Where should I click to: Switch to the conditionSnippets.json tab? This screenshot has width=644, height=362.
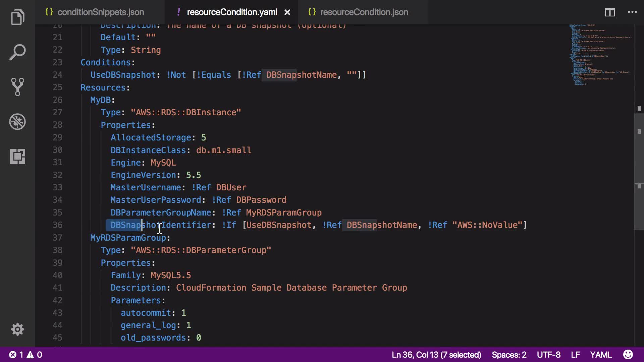coord(100,12)
